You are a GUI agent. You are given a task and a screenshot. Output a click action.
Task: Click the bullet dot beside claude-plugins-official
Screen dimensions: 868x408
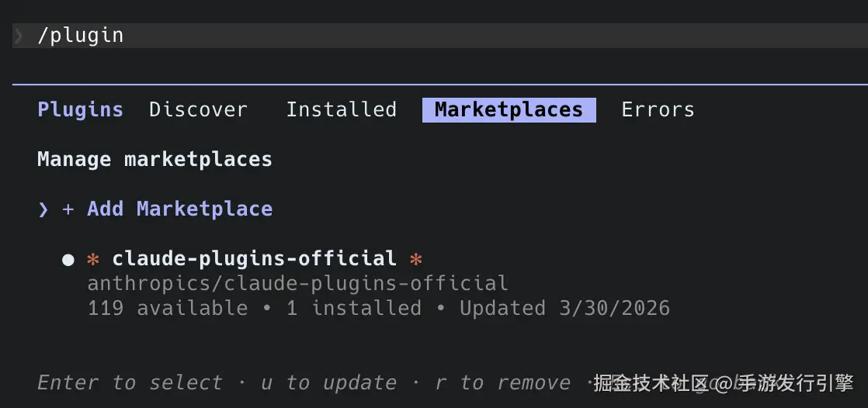[x=68, y=259]
